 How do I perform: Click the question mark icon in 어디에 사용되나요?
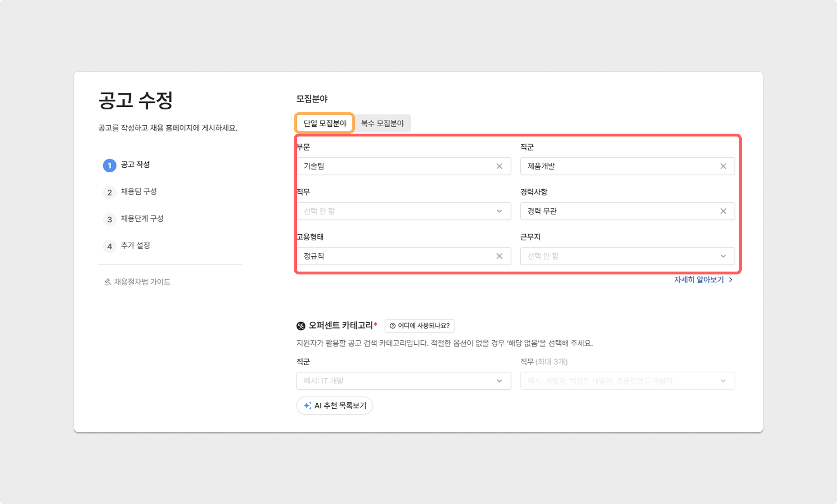point(392,326)
